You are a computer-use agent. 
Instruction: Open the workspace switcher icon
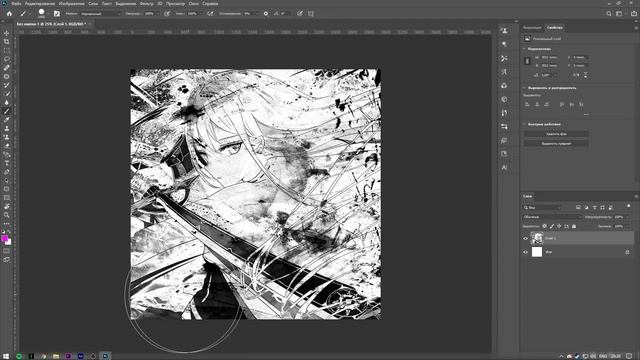click(x=619, y=13)
